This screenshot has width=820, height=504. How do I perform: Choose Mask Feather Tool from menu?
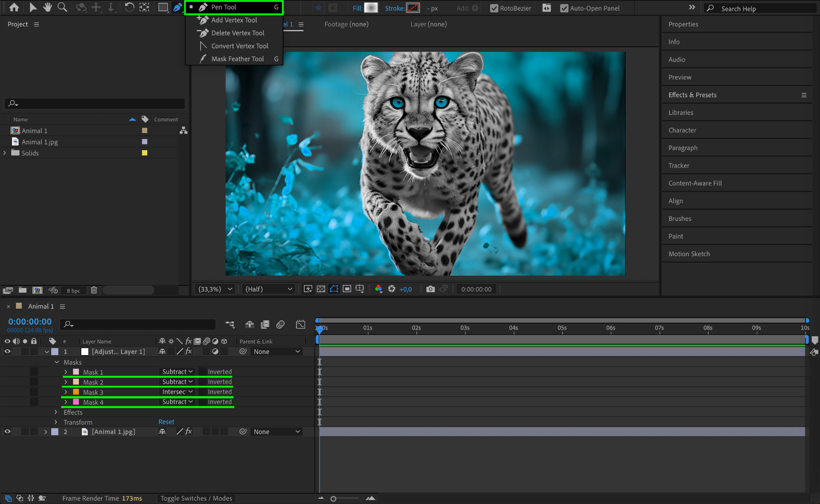pos(237,59)
